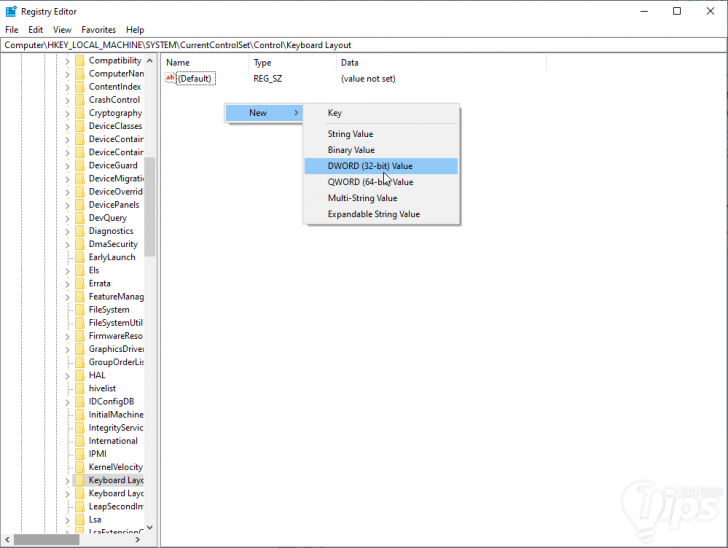
Task: Click tree horizontal scroll left arrow
Action: click(7, 540)
